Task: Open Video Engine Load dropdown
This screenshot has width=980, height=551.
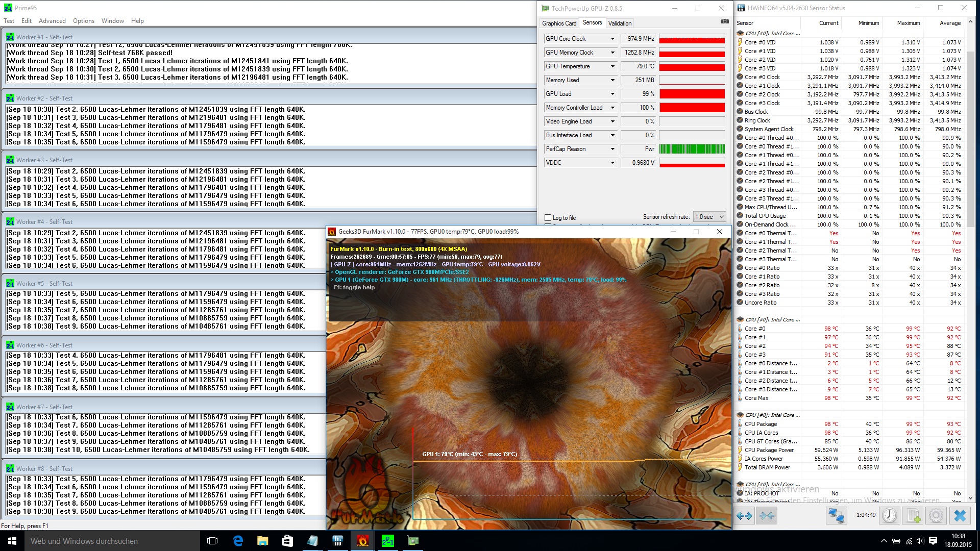Action: [x=612, y=121]
